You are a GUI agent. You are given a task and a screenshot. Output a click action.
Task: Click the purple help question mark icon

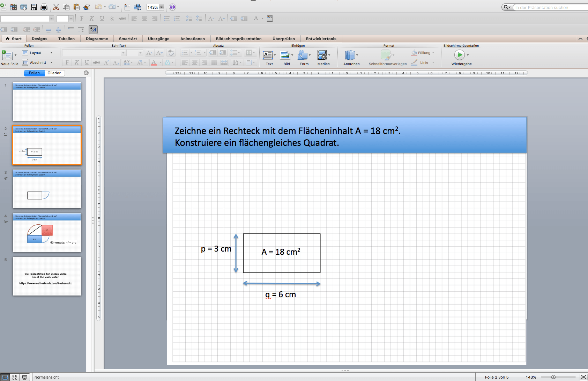click(x=172, y=7)
